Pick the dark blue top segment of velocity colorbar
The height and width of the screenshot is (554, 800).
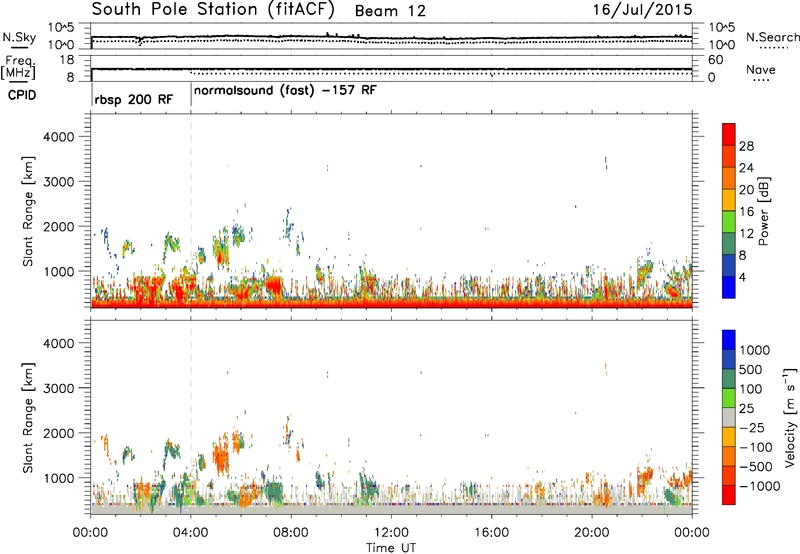coord(729,340)
